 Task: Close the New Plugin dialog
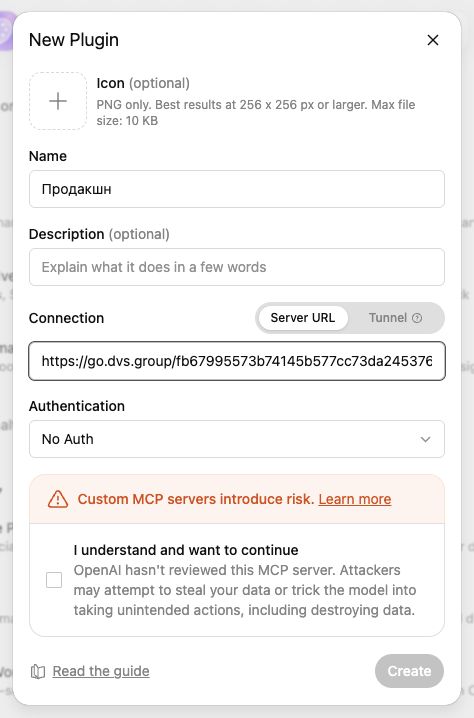click(x=433, y=40)
